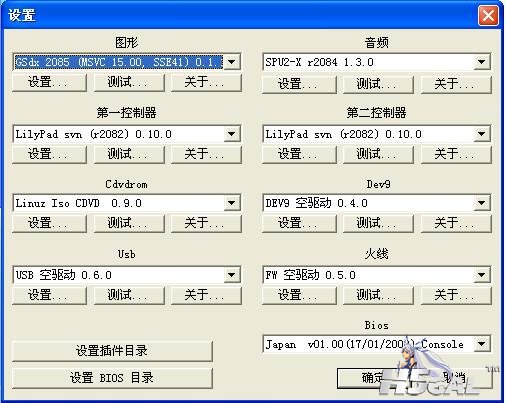Select the DEV9 空驱动 combo box field
Screen dimensions: 506x403
376,203
